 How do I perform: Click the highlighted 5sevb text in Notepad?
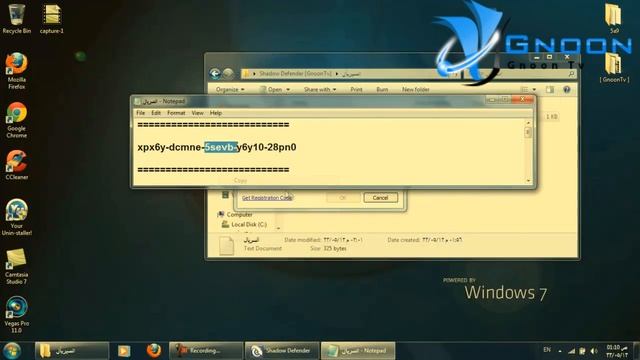tap(220, 147)
